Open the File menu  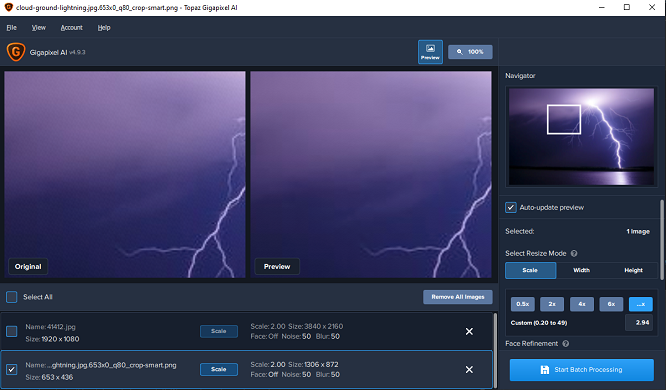coord(11,28)
